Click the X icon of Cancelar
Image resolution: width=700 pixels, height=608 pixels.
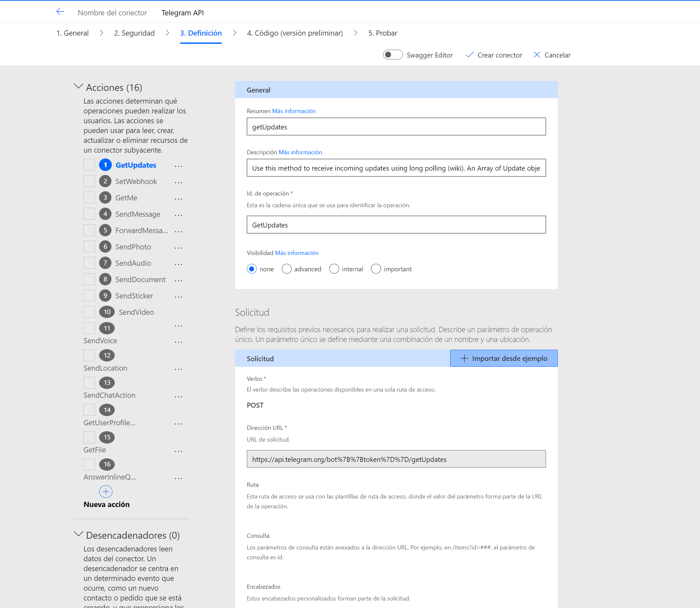[537, 55]
